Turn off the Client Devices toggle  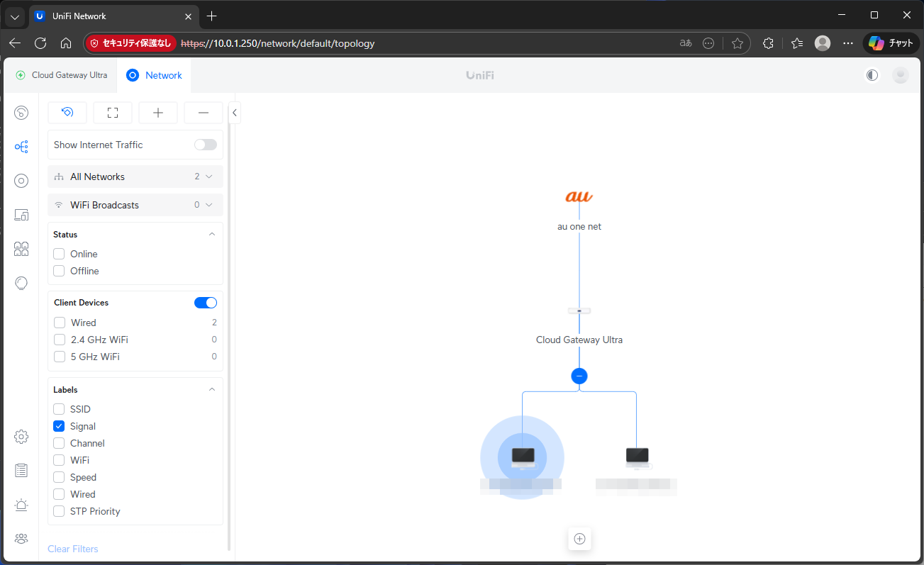206,303
